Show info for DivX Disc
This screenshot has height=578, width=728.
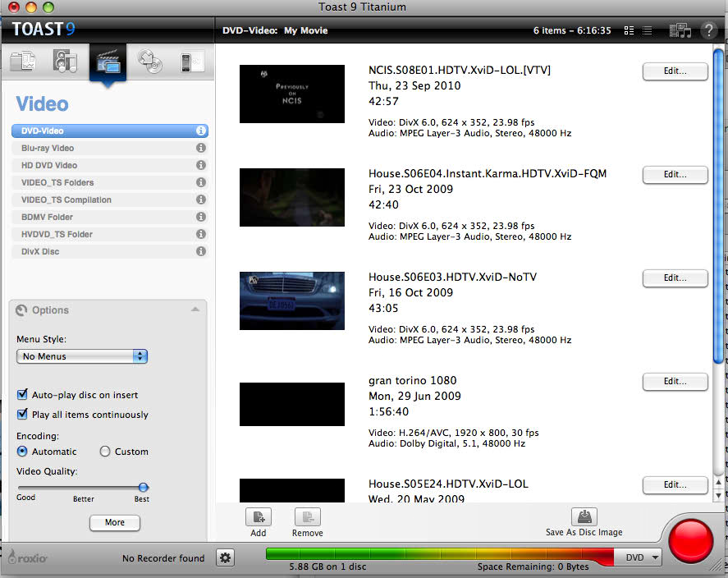coord(200,251)
